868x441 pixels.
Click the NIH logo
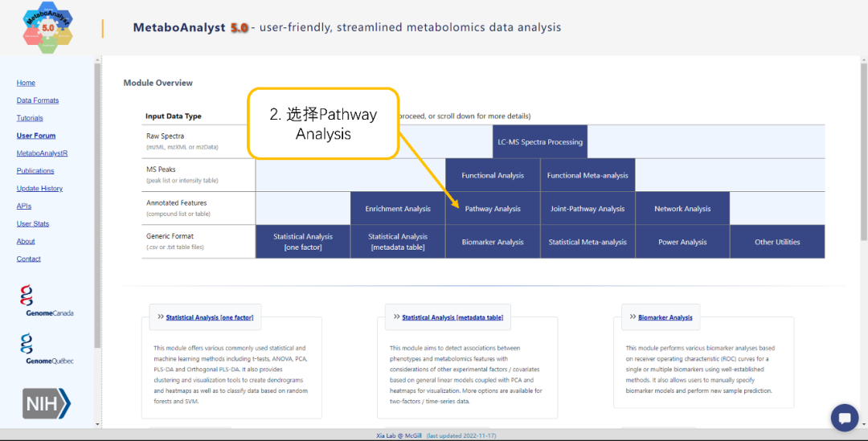tap(47, 403)
